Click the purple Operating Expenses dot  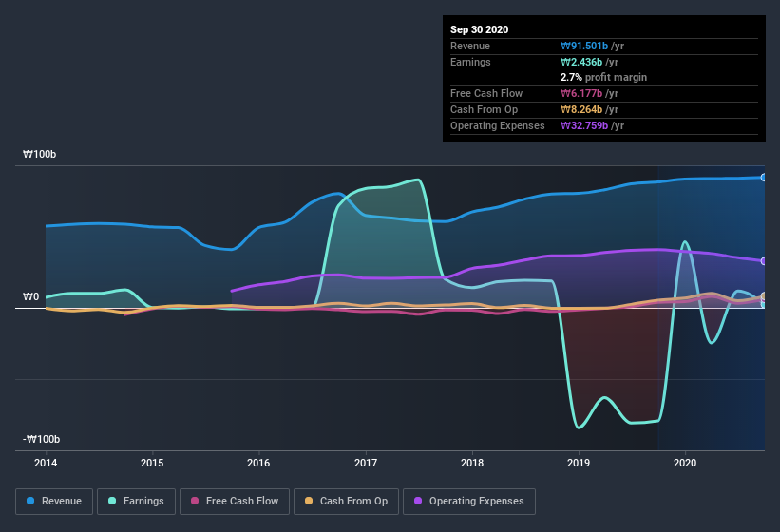(x=419, y=501)
